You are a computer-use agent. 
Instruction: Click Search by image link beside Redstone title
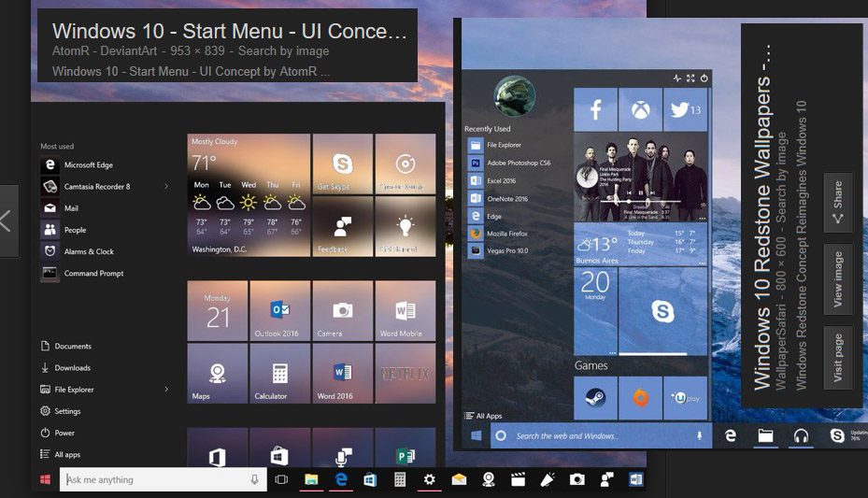[x=780, y=178]
